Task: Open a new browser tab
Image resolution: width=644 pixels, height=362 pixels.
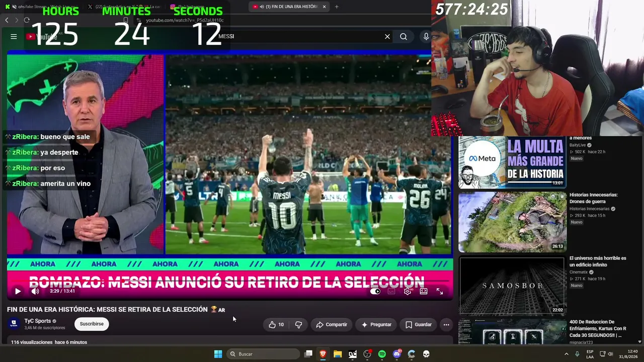Action: (337, 7)
